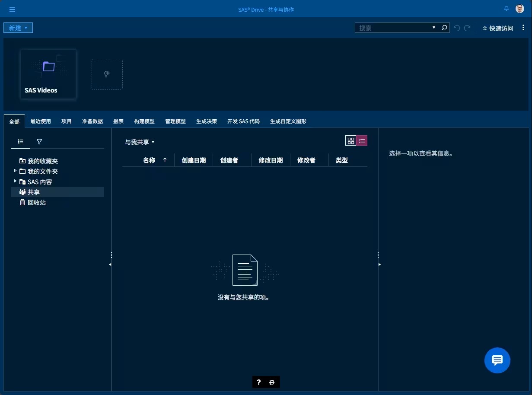
Task: Collapse the left navigation pane arrow
Action: [110, 264]
